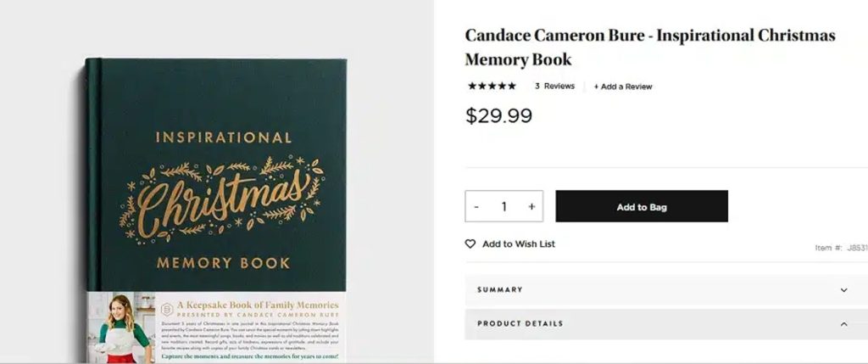868x364 pixels.
Task: Click the Summary section header
Action: tap(666, 290)
